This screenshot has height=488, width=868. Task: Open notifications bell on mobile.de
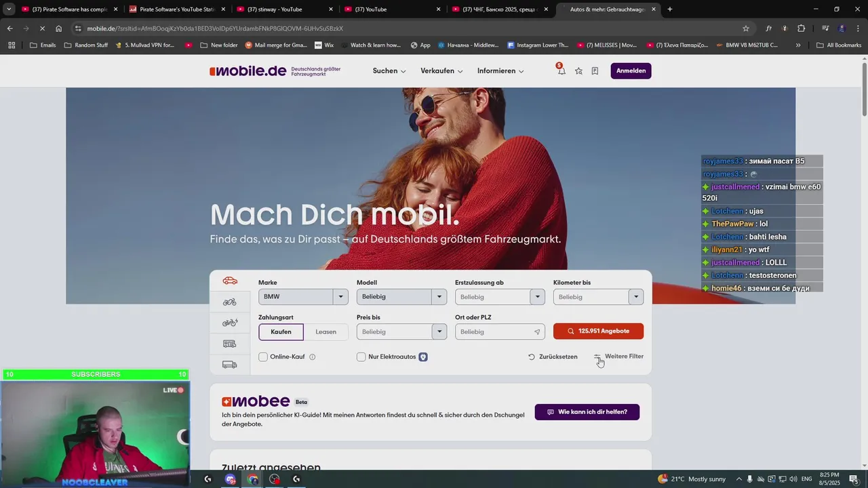561,70
